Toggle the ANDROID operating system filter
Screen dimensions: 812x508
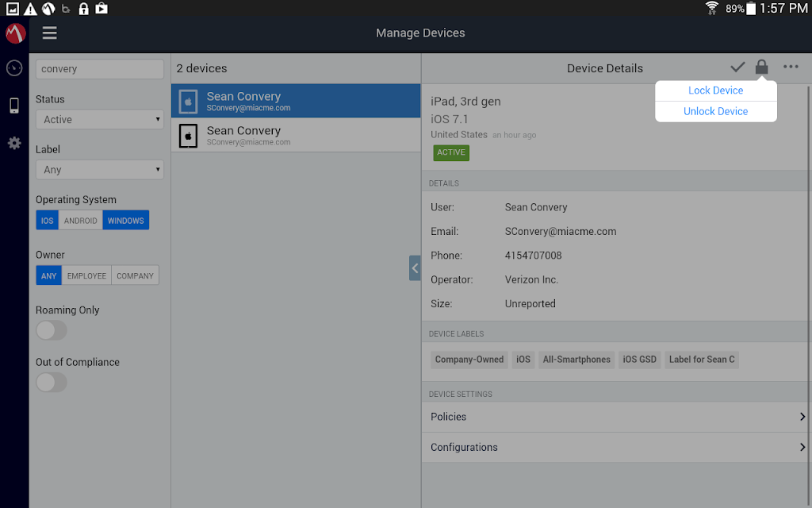[x=80, y=221]
